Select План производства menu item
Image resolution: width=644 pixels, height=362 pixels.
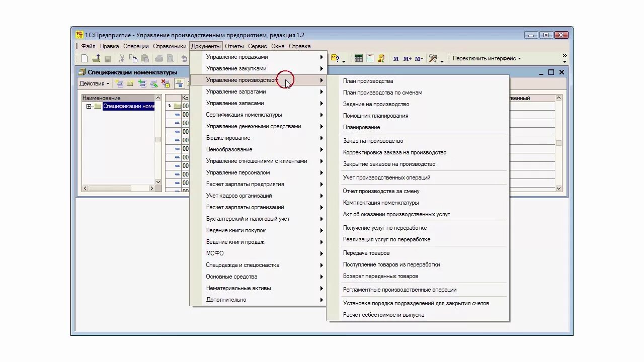418,81
